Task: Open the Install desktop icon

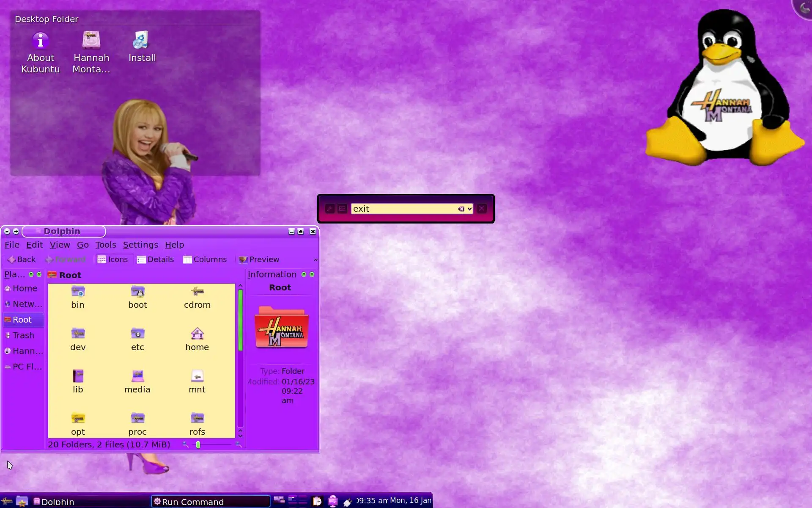Action: (x=142, y=47)
